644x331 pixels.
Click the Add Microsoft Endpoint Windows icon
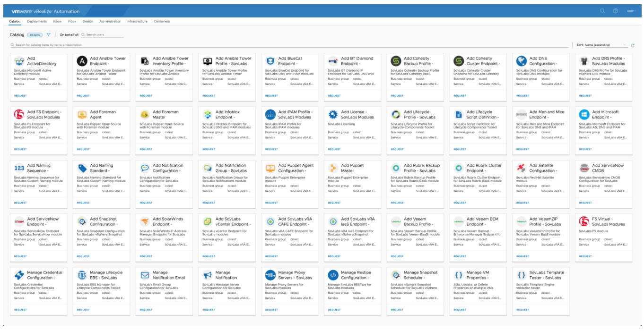[584, 114]
